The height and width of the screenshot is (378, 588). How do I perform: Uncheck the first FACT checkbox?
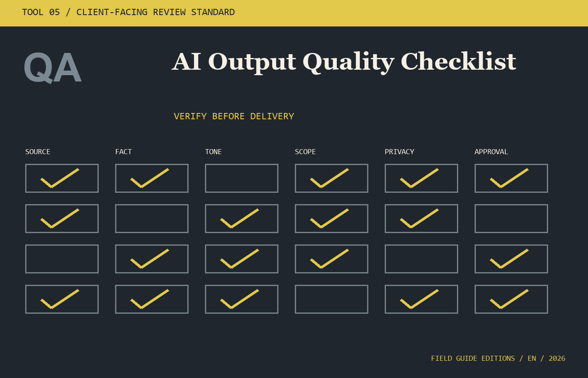click(x=152, y=178)
